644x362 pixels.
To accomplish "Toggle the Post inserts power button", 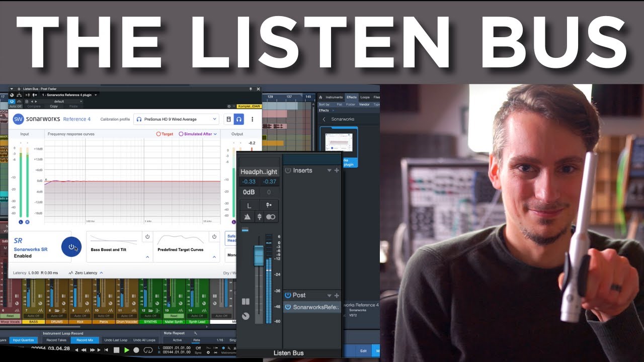I will [x=288, y=295].
